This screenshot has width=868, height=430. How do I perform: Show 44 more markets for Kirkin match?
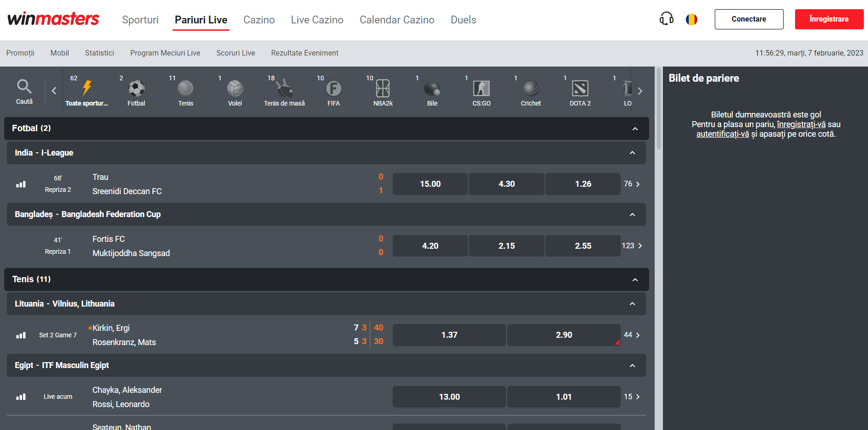point(632,335)
